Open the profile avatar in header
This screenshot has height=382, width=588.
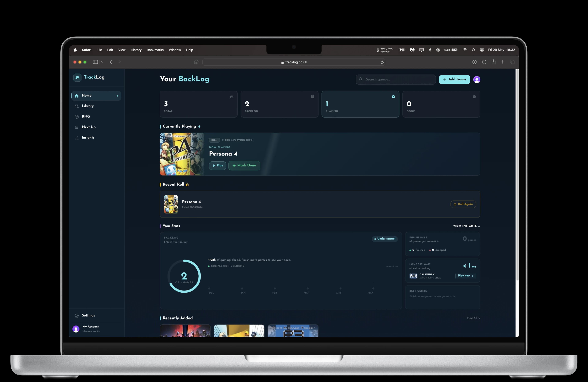(x=477, y=80)
